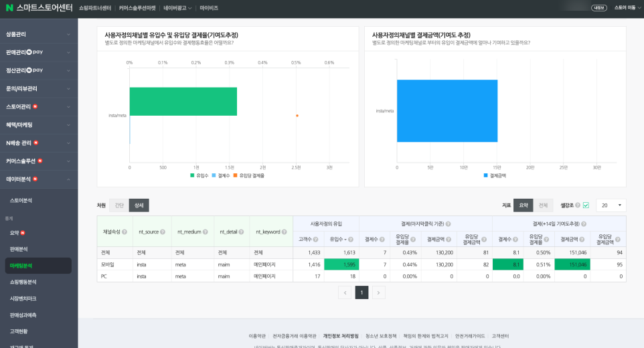Click green 유입수 bar for insta/meta
Viewport: 644px width, 348px height.
[x=183, y=101]
